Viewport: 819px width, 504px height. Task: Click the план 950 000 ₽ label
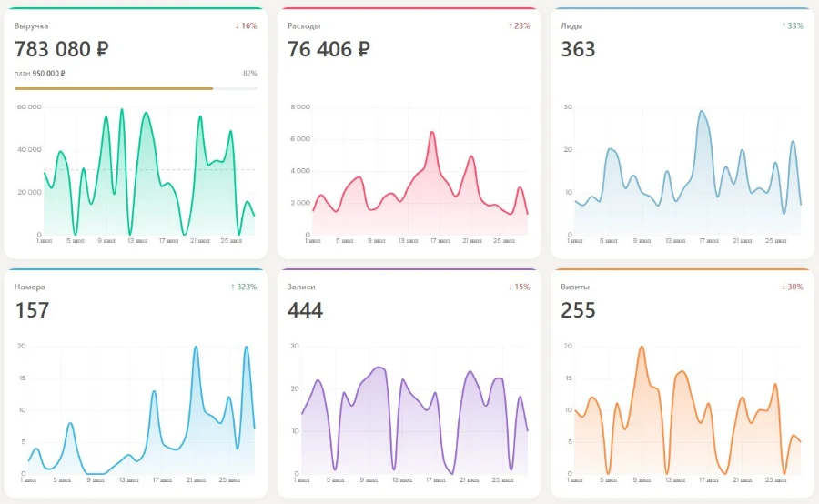pyautogui.click(x=40, y=74)
